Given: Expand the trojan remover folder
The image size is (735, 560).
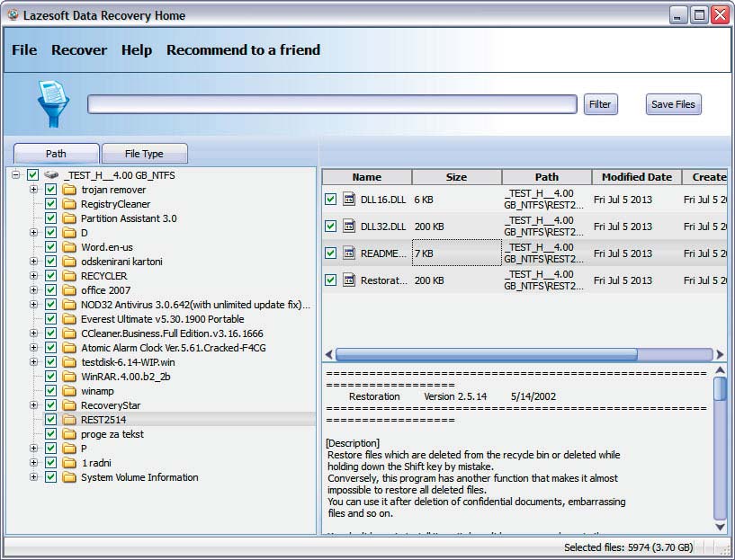Looking at the screenshot, I should coord(34,190).
